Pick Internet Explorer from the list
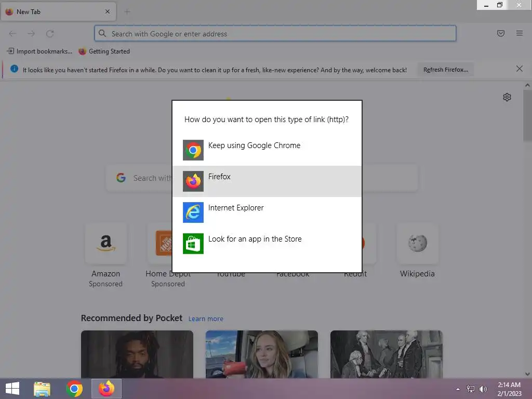 pos(267,212)
